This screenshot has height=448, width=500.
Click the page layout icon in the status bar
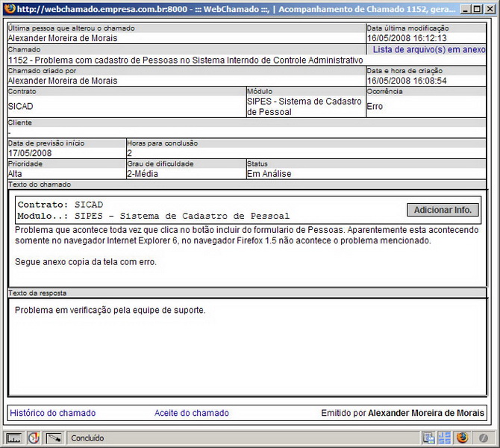[x=428, y=438]
